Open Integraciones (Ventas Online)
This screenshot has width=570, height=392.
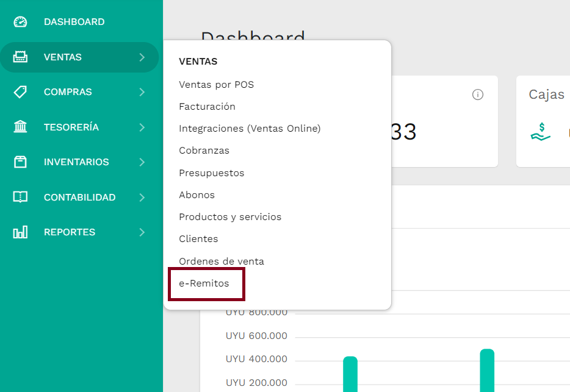250,129
